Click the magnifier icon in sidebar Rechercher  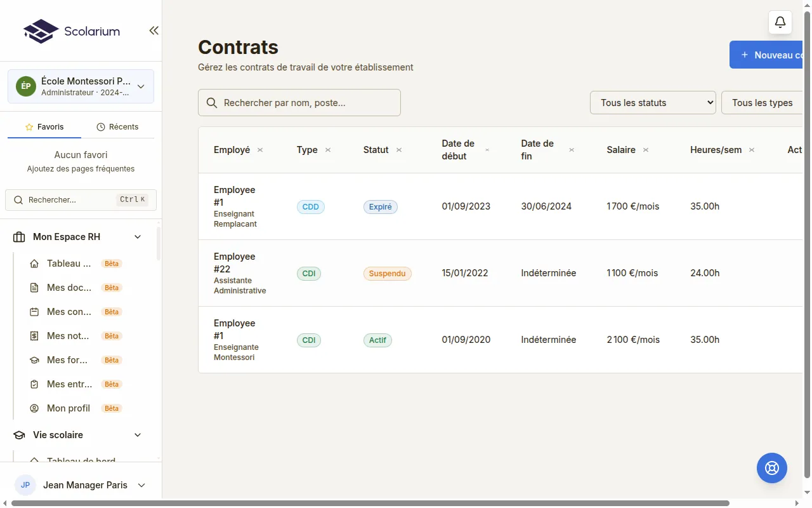18,200
